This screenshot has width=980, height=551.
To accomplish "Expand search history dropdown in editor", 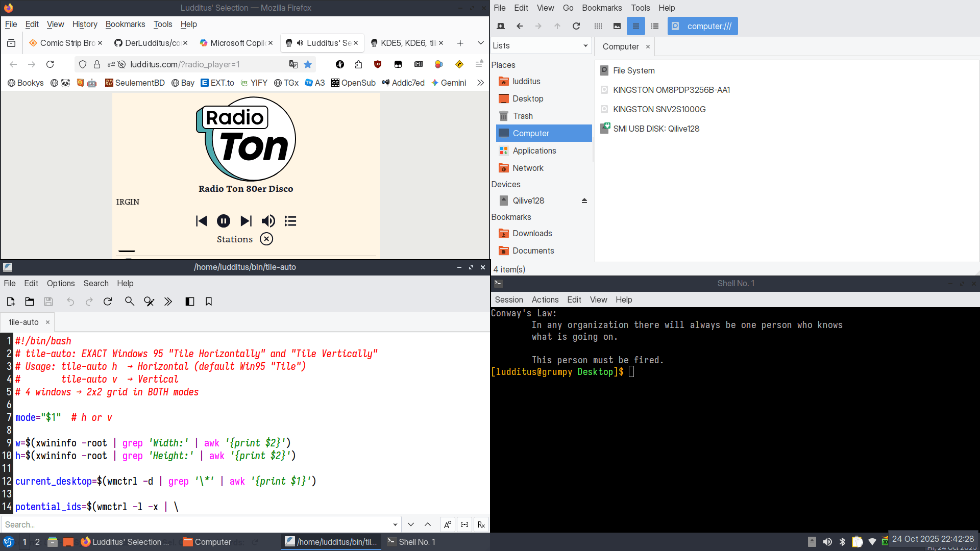I will click(395, 524).
